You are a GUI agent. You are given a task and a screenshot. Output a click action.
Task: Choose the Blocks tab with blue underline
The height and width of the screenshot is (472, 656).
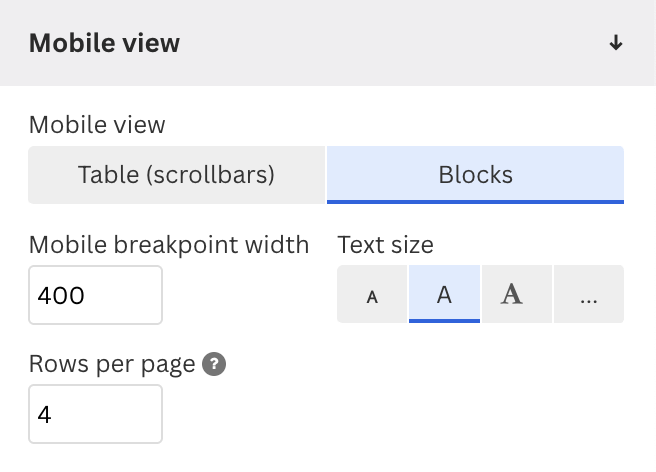pos(475,175)
